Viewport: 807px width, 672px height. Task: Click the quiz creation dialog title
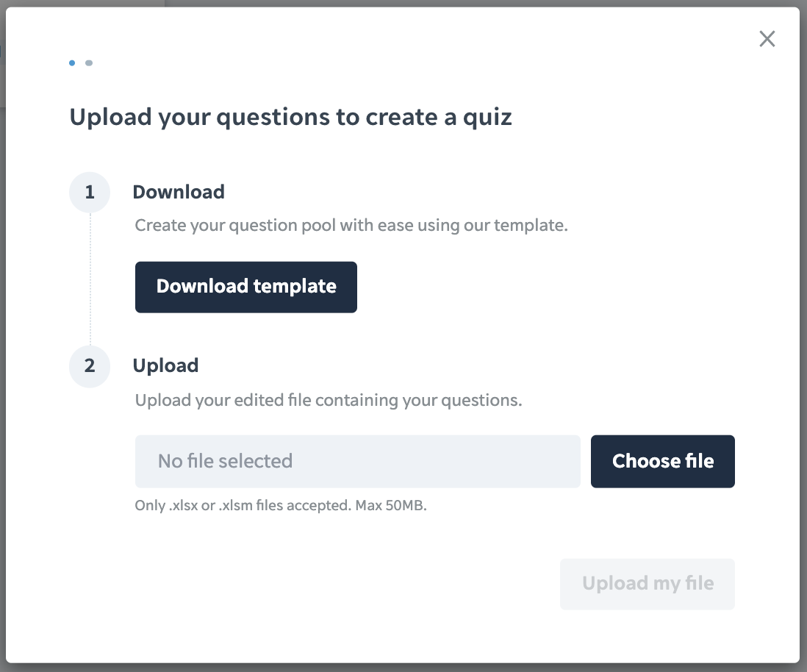point(291,117)
